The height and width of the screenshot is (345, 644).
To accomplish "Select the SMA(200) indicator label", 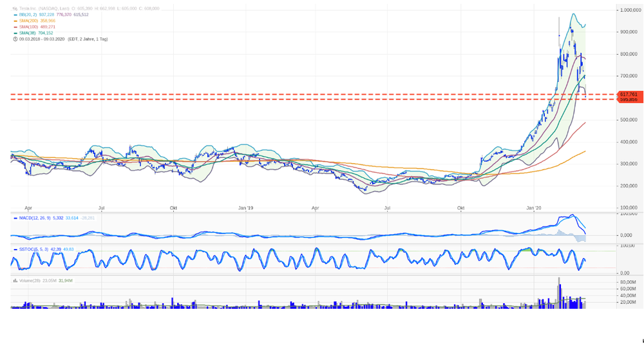I will [x=28, y=21].
